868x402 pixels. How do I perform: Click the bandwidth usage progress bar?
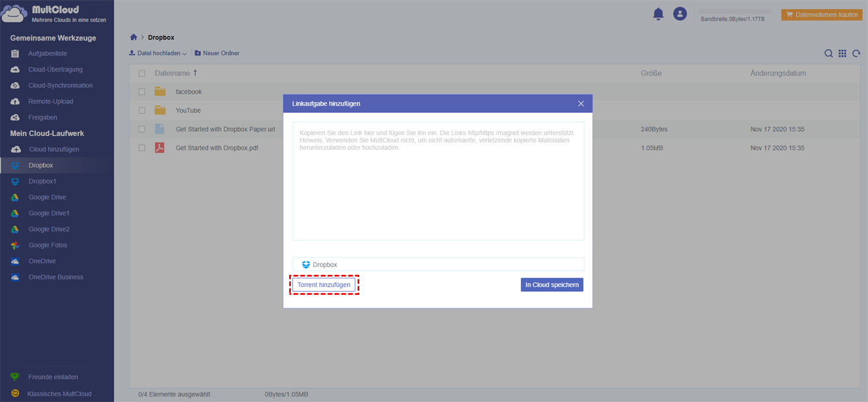point(735,11)
